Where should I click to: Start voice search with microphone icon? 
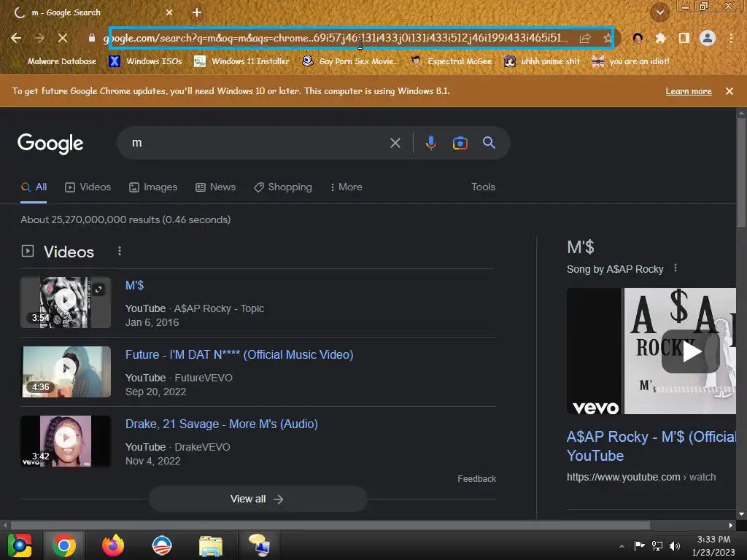coord(430,143)
